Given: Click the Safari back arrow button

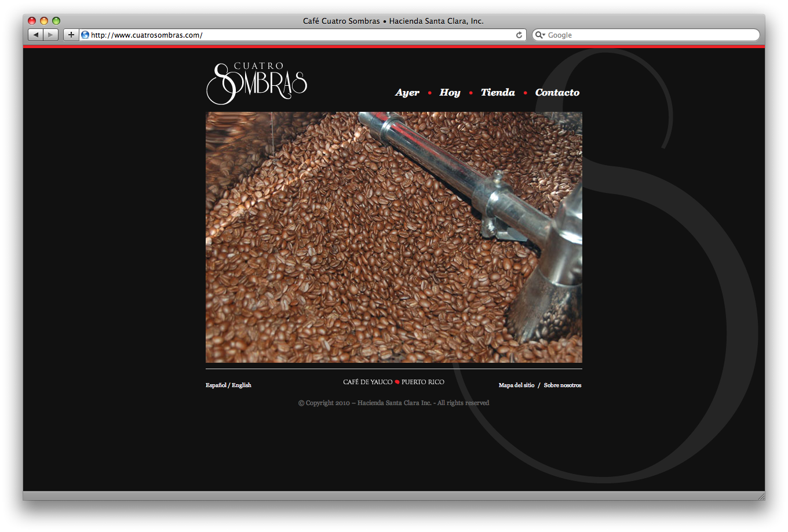Looking at the screenshot, I should pos(36,35).
